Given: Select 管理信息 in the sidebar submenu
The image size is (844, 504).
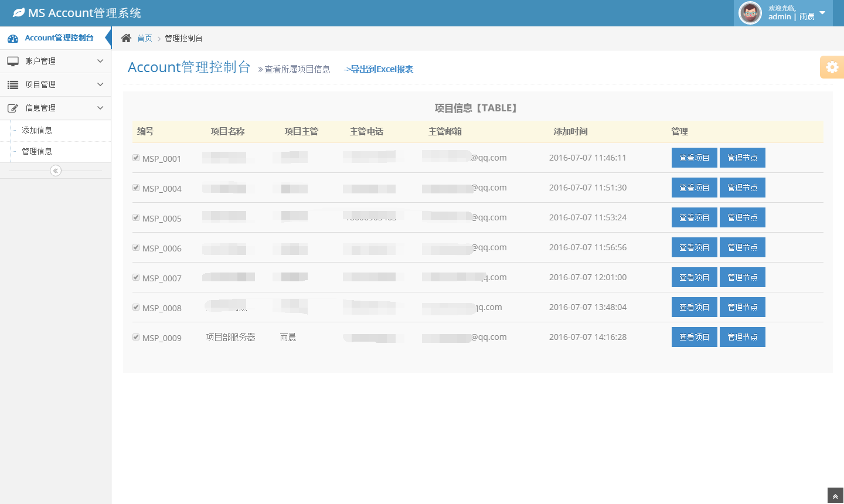Looking at the screenshot, I should point(37,151).
